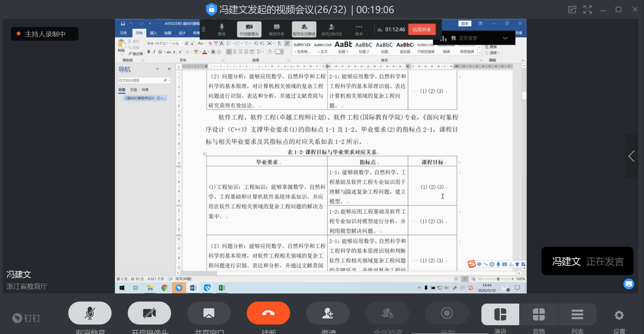The width and height of the screenshot is (644, 334).
Task: Open the 导航 pane options dropdown arrow
Action: click(x=157, y=69)
